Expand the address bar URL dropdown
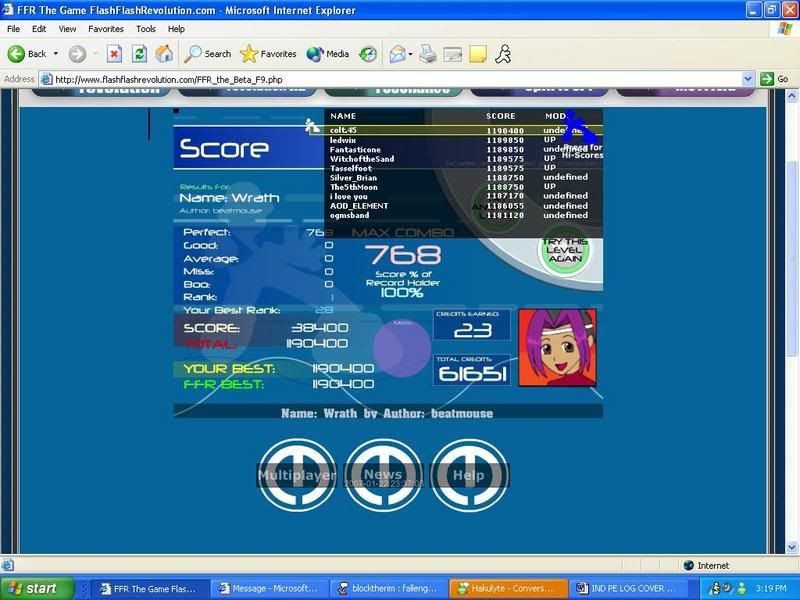The image size is (800, 600). 747,79
